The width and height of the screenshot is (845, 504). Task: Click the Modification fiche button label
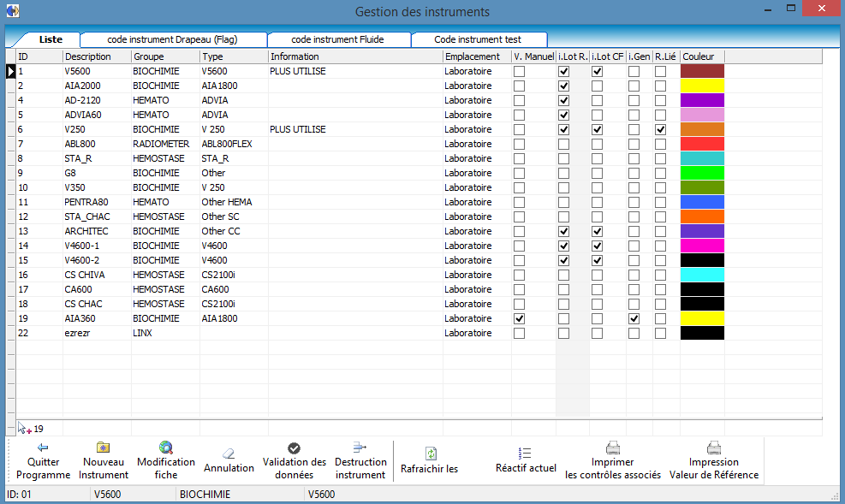pyautogui.click(x=166, y=468)
